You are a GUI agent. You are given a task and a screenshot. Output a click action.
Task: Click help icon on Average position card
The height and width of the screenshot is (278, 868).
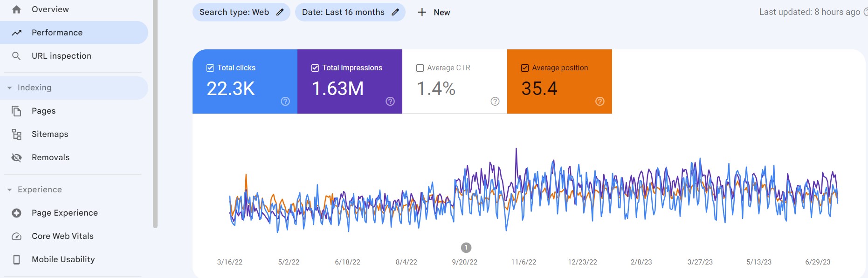coord(600,102)
